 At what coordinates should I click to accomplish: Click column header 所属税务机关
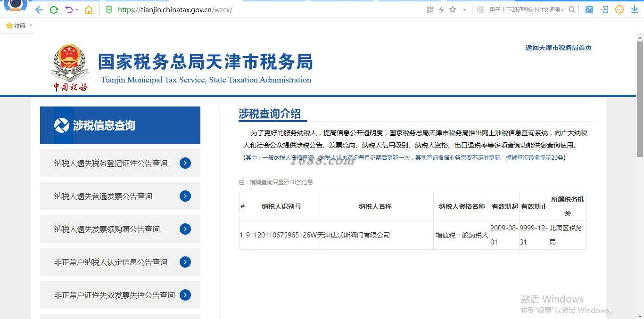pyautogui.click(x=568, y=206)
